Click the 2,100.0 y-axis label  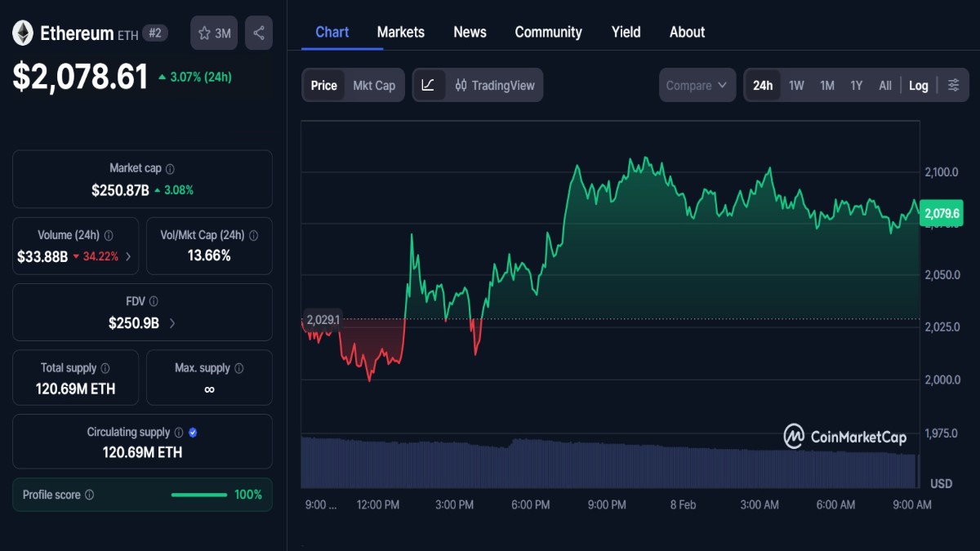942,171
